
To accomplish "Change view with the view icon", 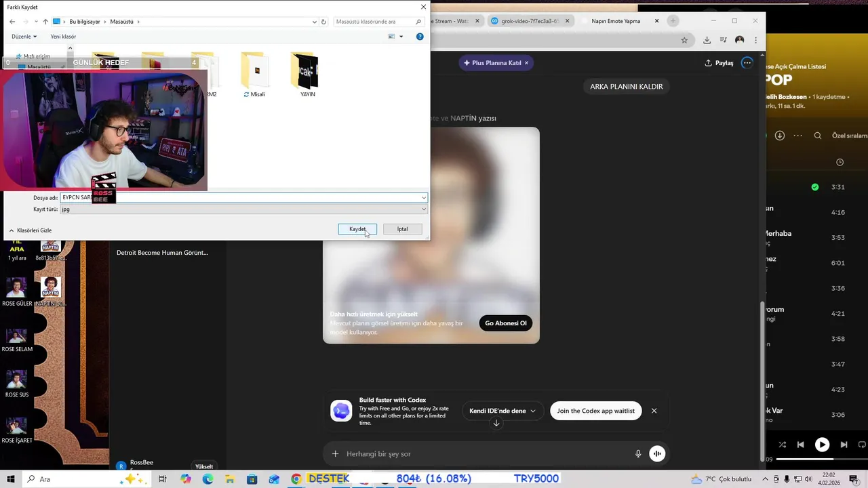I will [x=392, y=37].
